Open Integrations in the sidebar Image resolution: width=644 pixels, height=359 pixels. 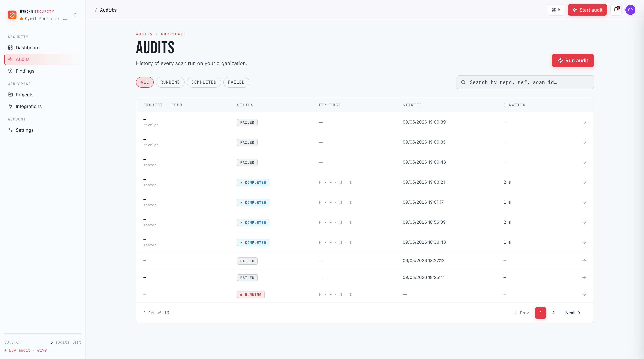(43, 106)
